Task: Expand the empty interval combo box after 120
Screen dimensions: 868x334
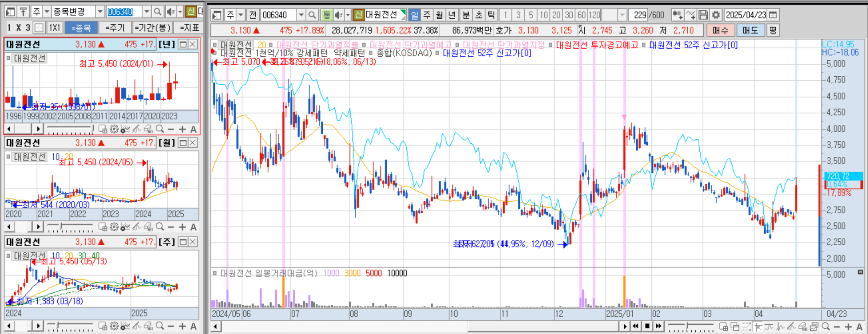Action: tap(622, 15)
